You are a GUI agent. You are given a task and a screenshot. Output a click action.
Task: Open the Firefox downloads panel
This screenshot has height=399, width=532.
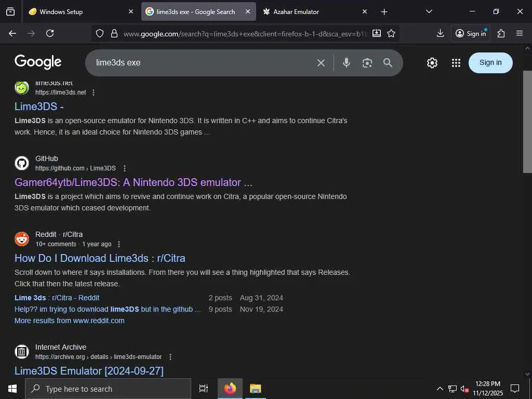tap(441, 33)
